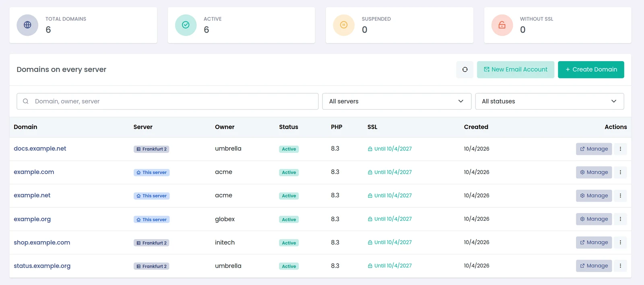This screenshot has width=644, height=285.
Task: Click the open lock icon on Without SSL card
Action: click(x=502, y=25)
